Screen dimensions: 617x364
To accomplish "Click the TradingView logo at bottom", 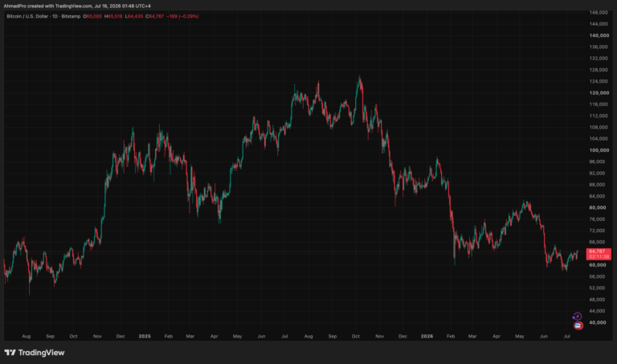I will (x=35, y=353).
